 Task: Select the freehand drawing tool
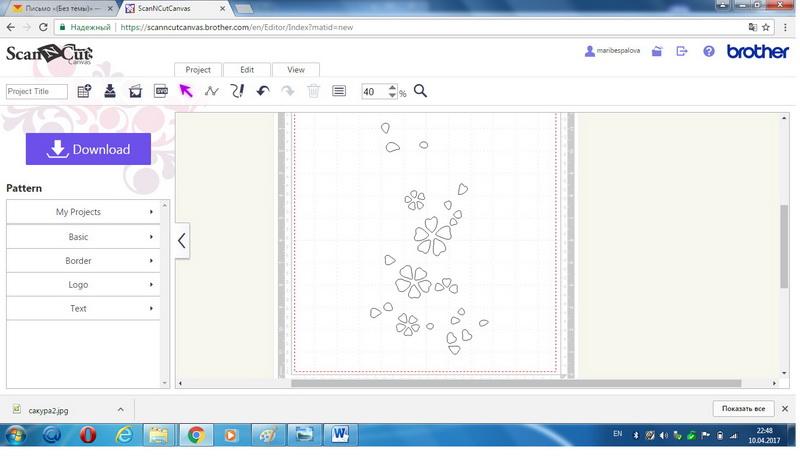237,91
